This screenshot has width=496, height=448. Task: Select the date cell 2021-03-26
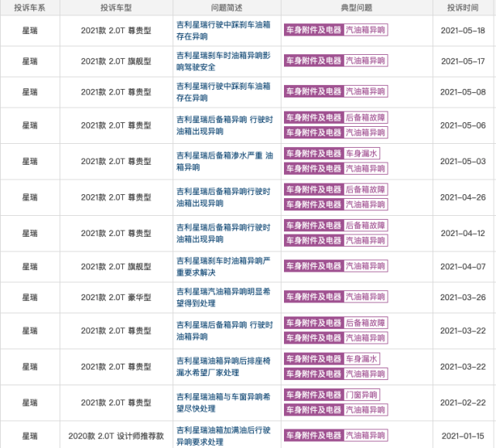point(463,297)
